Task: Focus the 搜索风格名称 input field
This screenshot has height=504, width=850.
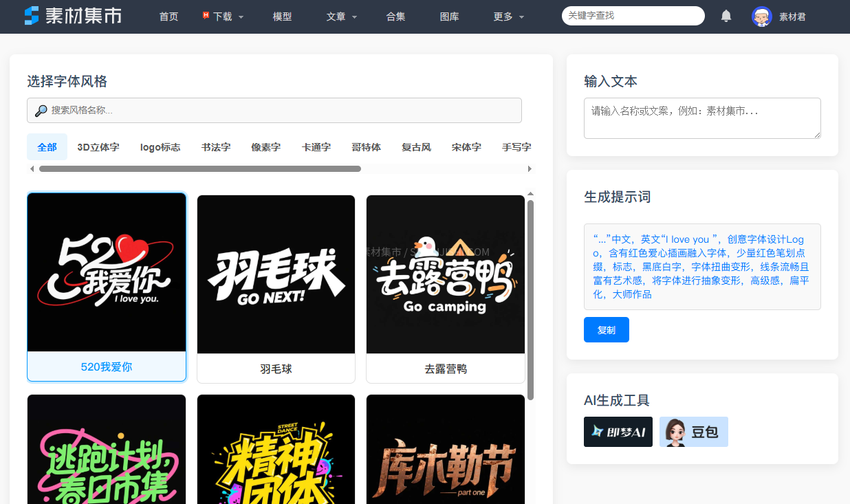Action: (x=274, y=111)
